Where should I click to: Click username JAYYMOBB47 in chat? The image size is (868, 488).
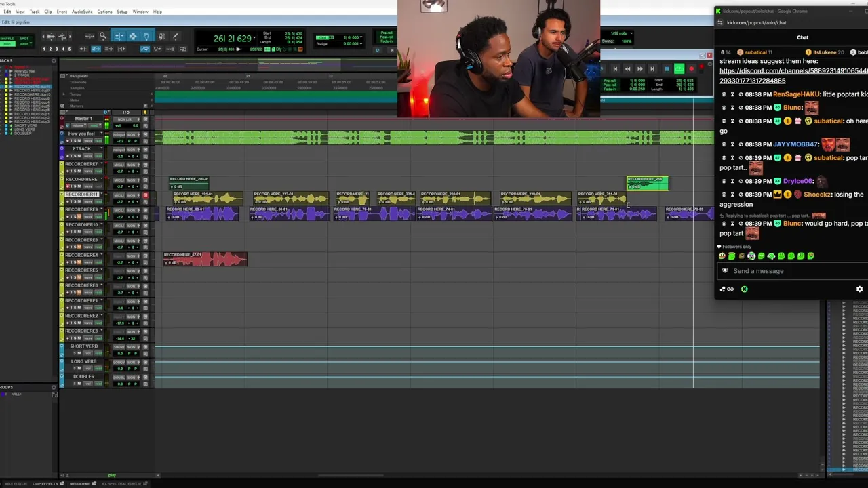796,144
